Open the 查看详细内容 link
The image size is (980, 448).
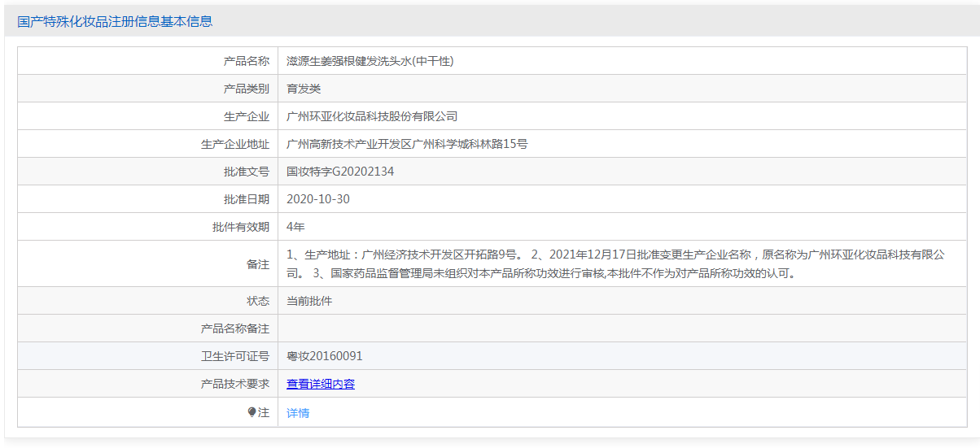(321, 384)
